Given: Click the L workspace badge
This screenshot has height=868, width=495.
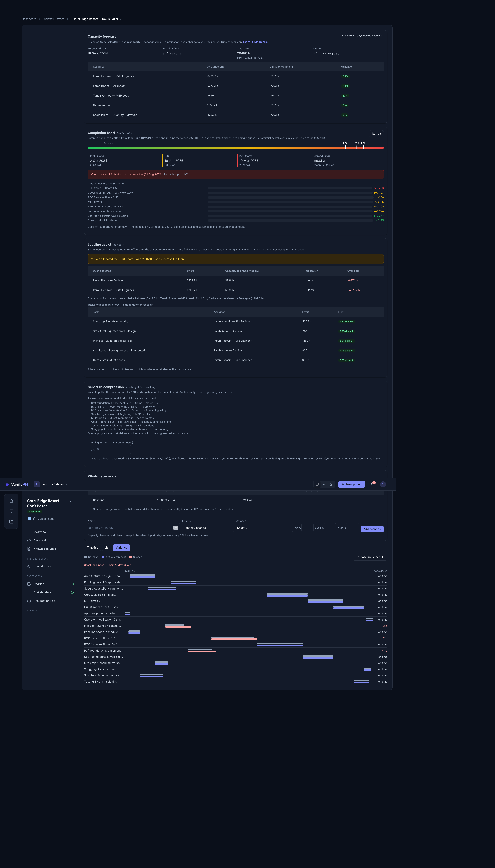Looking at the screenshot, I should (37, 484).
